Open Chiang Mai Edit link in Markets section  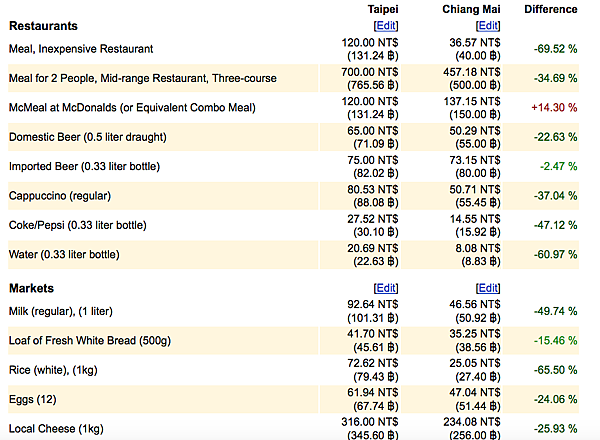coord(487,288)
